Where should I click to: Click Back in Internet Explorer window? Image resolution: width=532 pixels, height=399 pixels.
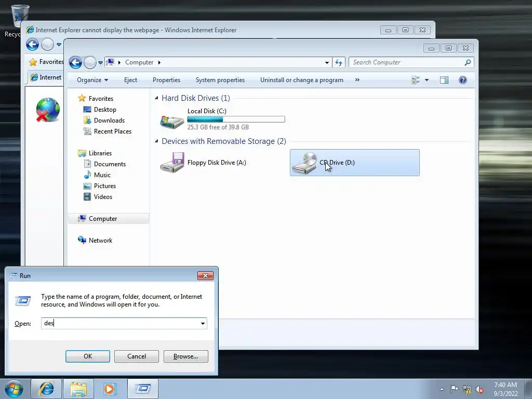click(x=33, y=45)
